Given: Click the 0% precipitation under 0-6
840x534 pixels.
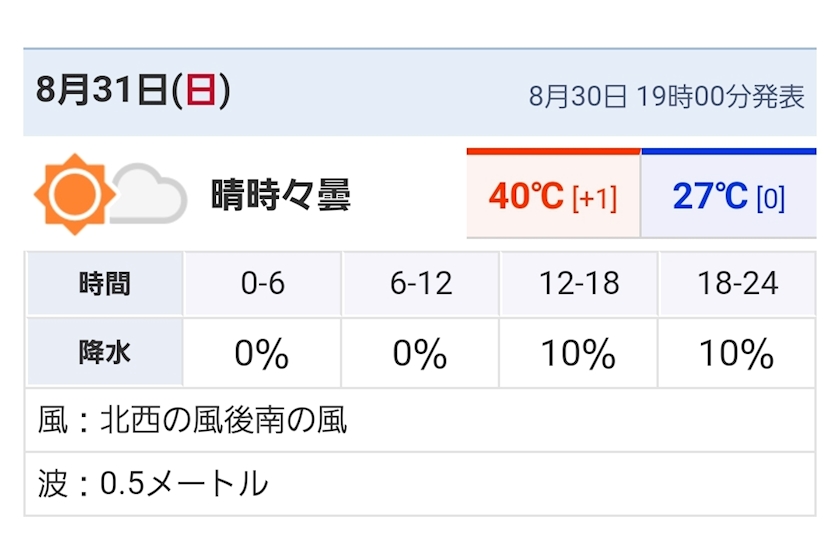Looking at the screenshot, I should tap(262, 353).
